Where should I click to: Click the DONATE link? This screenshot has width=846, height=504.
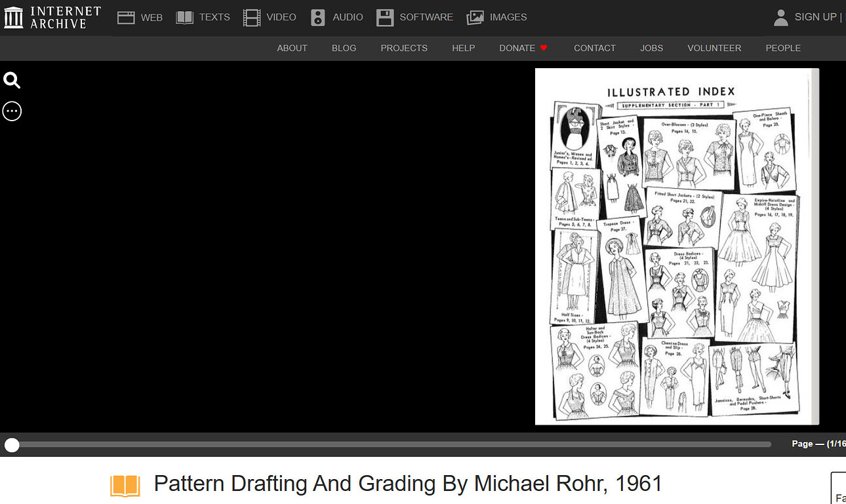click(x=517, y=48)
